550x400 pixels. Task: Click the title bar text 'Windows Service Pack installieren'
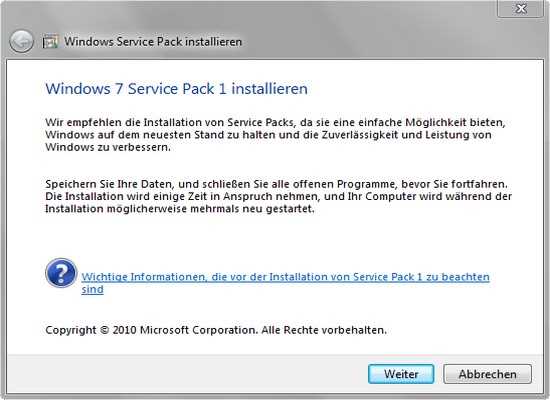coord(153,42)
